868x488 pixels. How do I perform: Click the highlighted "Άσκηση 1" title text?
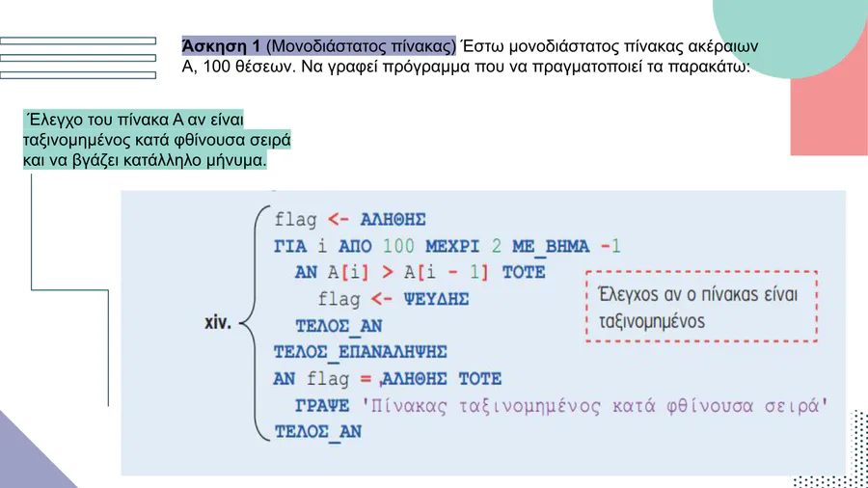(x=221, y=46)
